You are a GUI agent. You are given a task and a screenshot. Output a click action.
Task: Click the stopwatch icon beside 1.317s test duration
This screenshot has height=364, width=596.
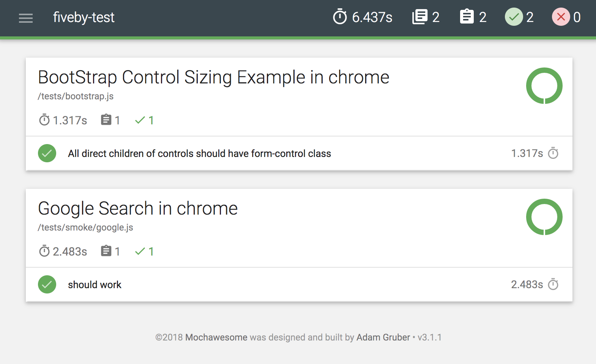[x=553, y=153]
